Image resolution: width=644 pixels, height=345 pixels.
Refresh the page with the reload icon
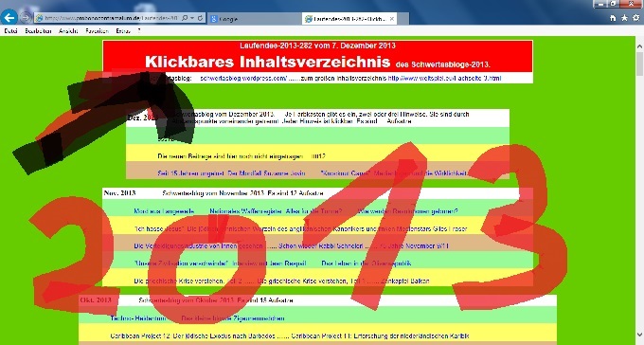click(200, 18)
